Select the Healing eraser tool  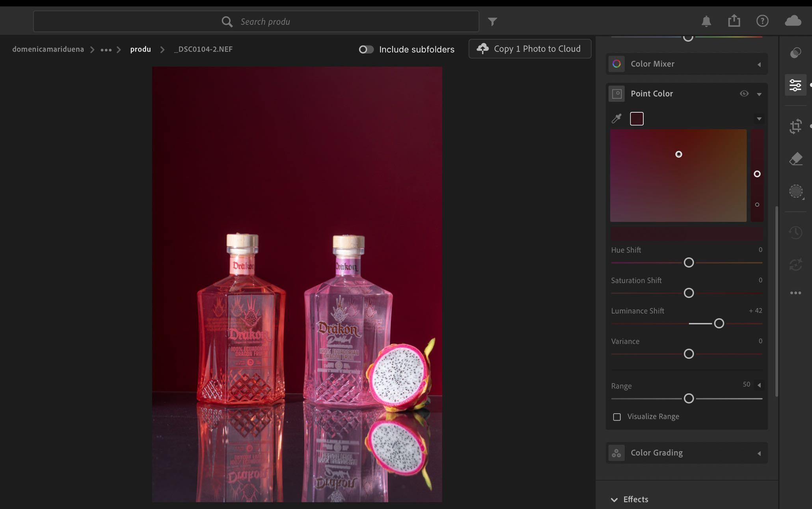(x=795, y=159)
